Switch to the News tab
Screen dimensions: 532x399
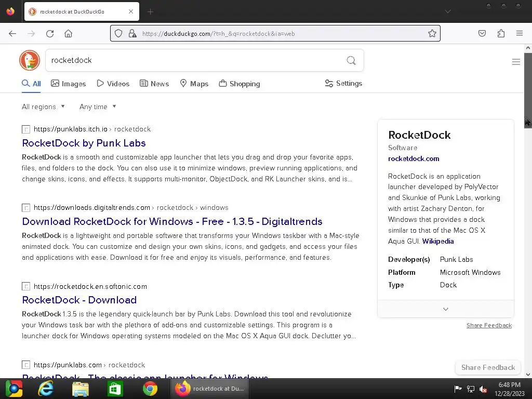pyautogui.click(x=154, y=84)
